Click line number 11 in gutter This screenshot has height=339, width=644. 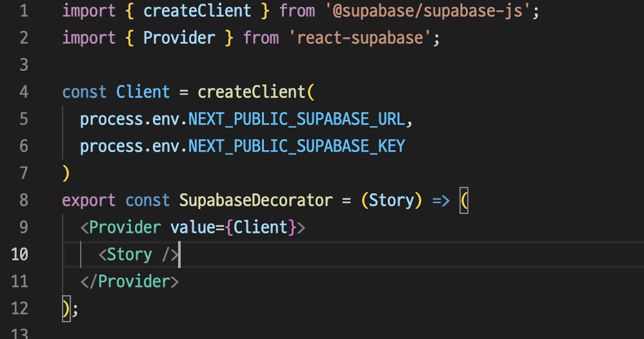point(20,282)
